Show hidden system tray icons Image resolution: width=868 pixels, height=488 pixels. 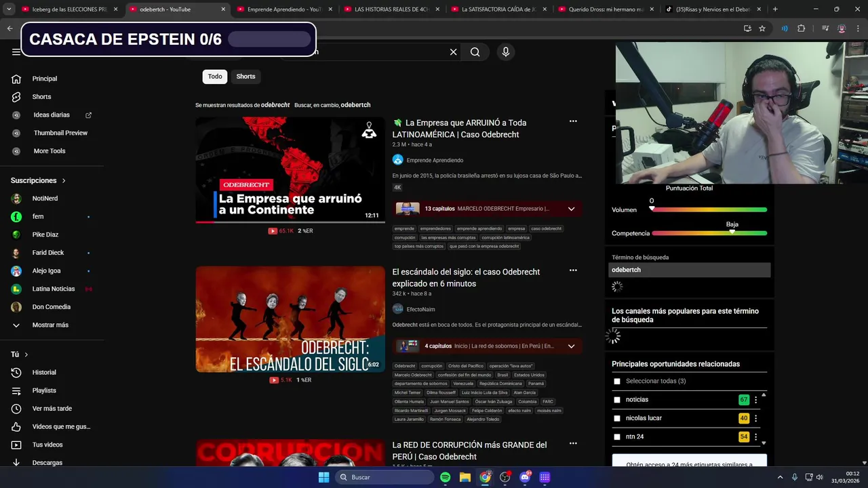click(780, 477)
